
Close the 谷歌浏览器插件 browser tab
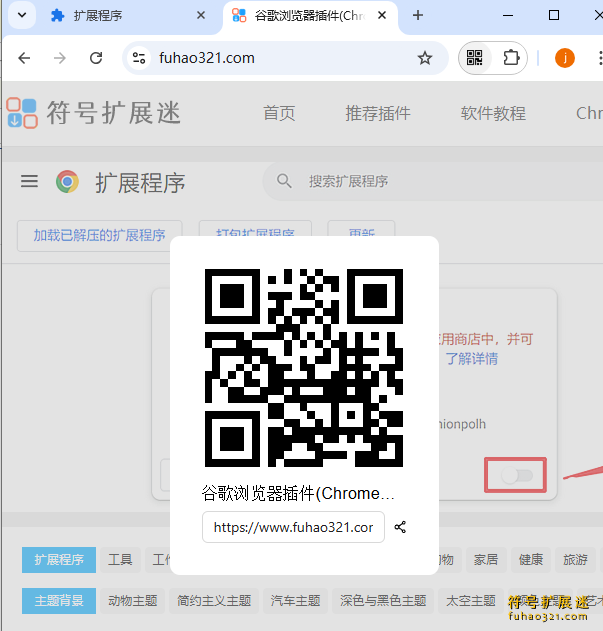382,16
